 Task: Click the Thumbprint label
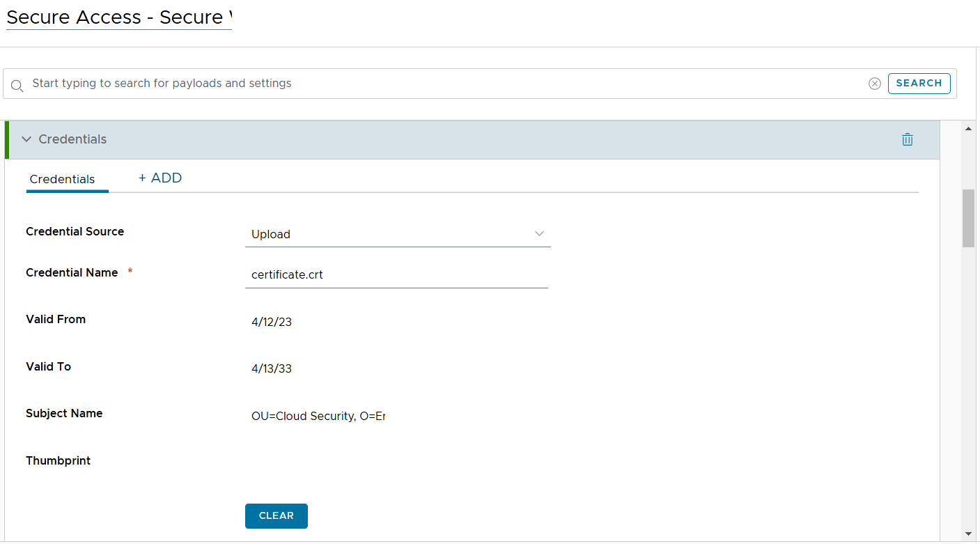click(x=59, y=460)
